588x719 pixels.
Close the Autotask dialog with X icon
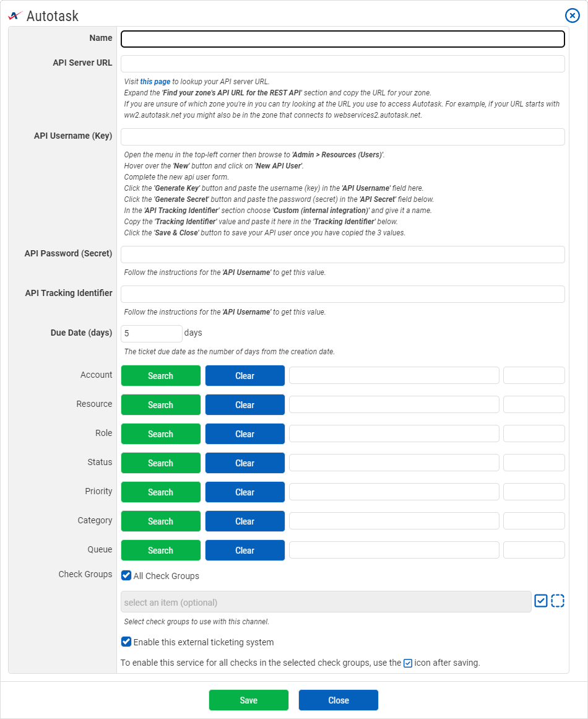(x=573, y=15)
